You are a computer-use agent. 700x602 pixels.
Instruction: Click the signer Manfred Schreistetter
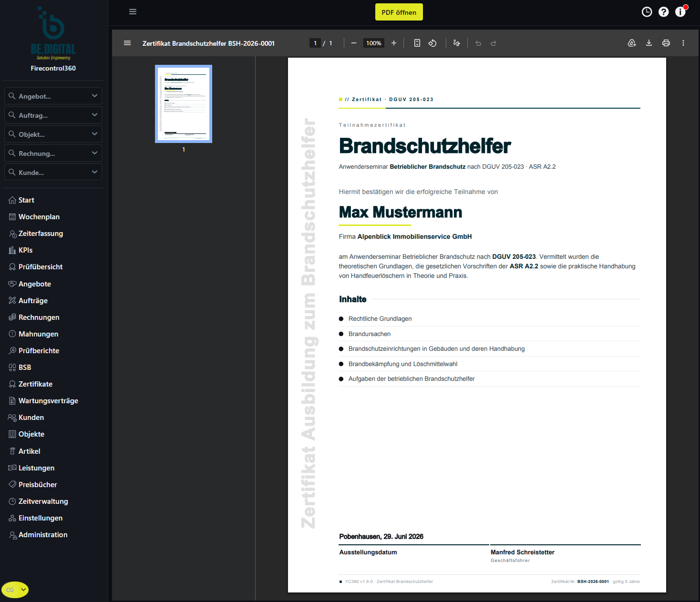point(523,552)
